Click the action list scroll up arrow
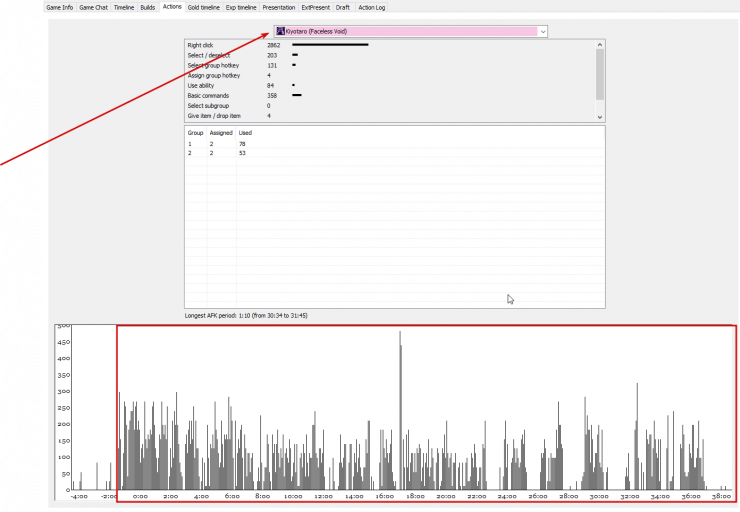 click(600, 45)
